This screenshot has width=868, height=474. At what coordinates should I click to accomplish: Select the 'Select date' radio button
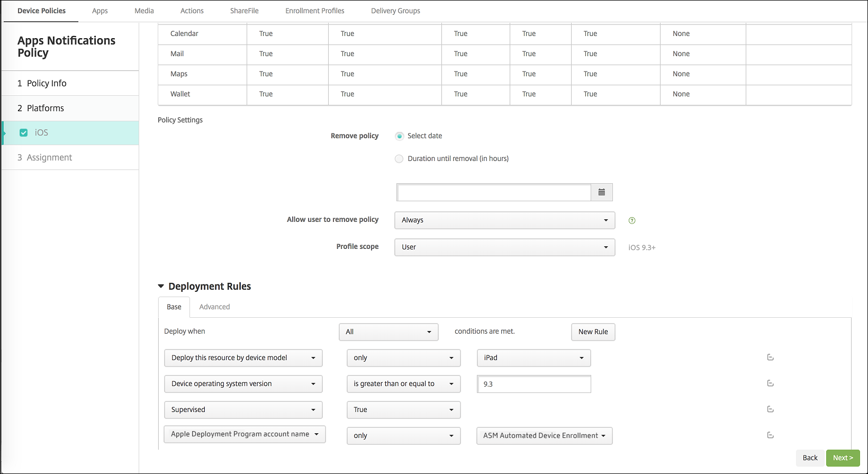coord(400,136)
